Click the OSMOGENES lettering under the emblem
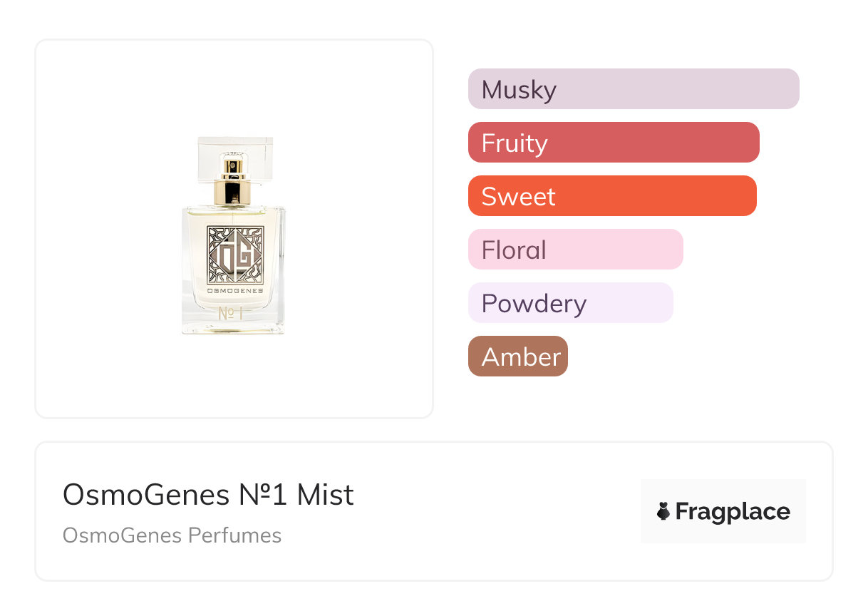The height and width of the screenshot is (616, 868). point(235,291)
